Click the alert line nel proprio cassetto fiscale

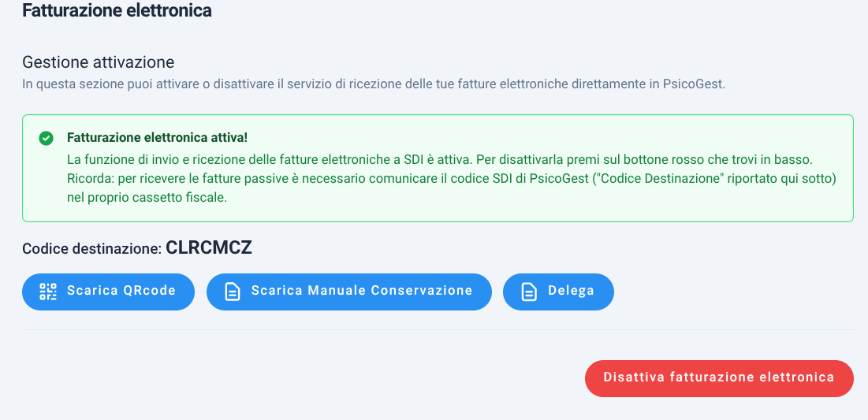[x=147, y=198]
